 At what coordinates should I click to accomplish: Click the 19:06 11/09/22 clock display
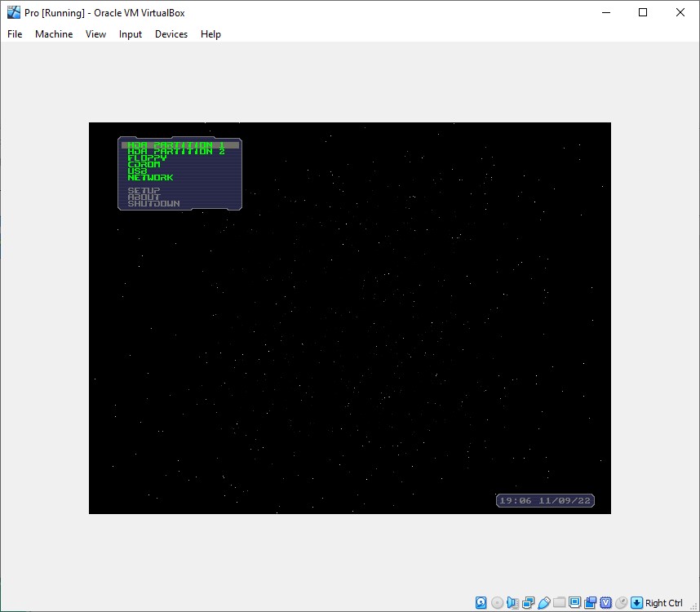[x=545, y=501]
